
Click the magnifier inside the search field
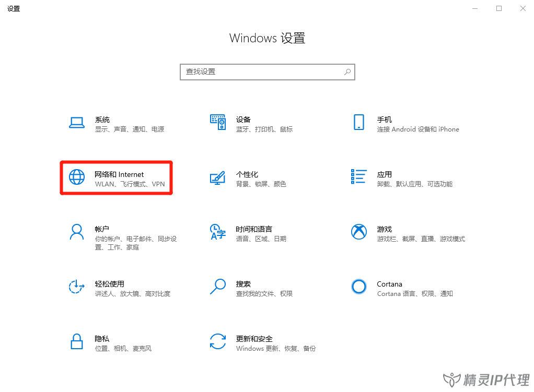(x=347, y=72)
